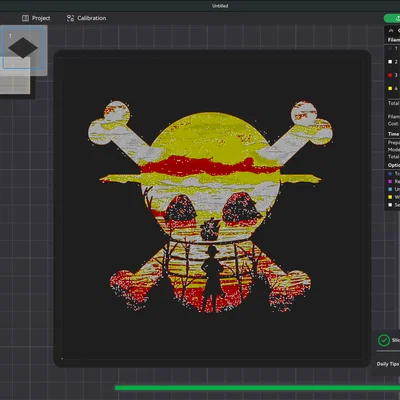The image size is (400, 400).
Task: Click the cyan unretract option swatch
Action: [x=390, y=189]
